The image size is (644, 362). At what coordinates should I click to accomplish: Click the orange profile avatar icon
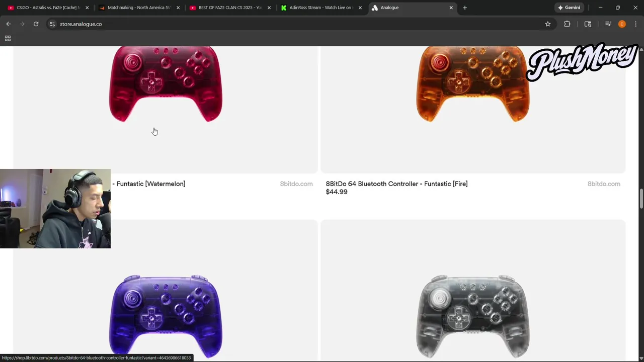click(x=622, y=24)
